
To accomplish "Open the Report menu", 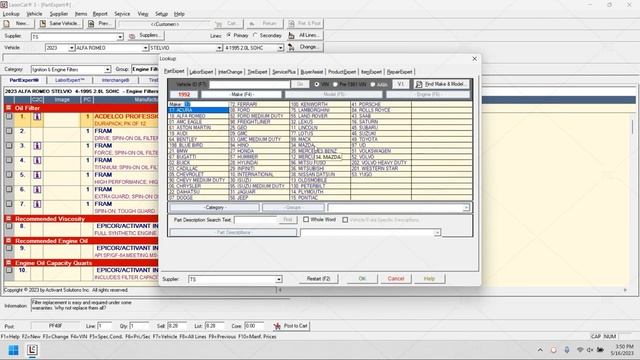I will pyautogui.click(x=100, y=14).
